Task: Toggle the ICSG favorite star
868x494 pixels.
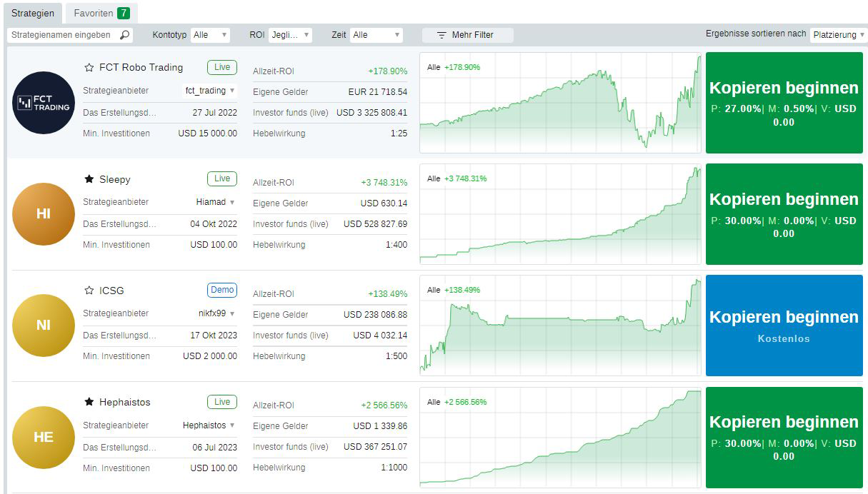Action: tap(89, 291)
